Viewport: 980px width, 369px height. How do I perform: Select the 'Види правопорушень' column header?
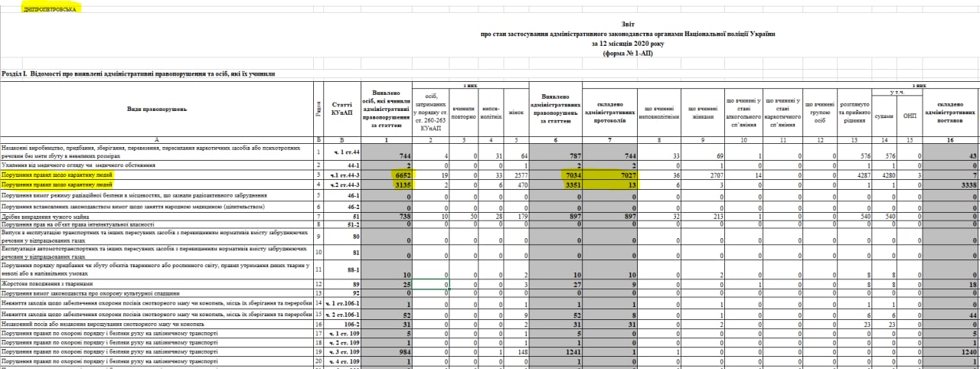click(x=156, y=110)
